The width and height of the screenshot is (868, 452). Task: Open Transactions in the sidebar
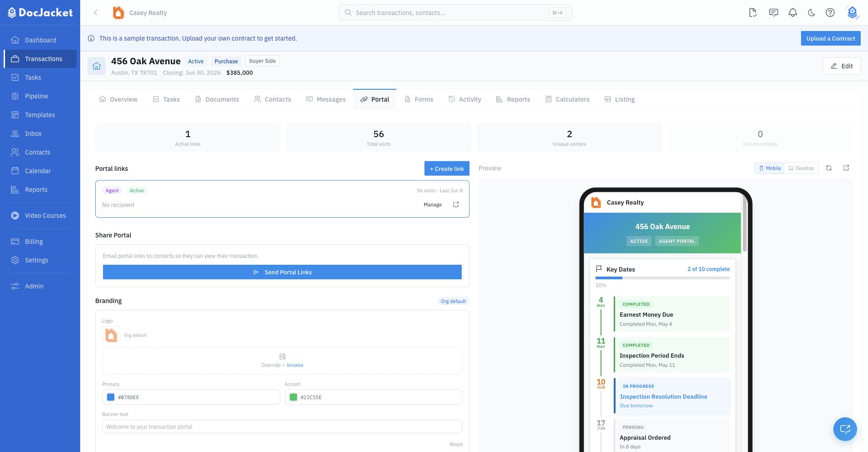tap(40, 59)
